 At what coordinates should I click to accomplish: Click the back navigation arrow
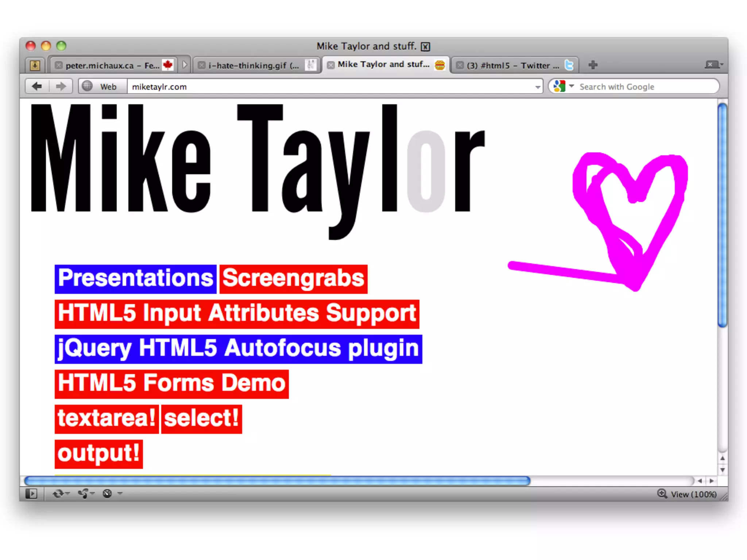pyautogui.click(x=37, y=86)
